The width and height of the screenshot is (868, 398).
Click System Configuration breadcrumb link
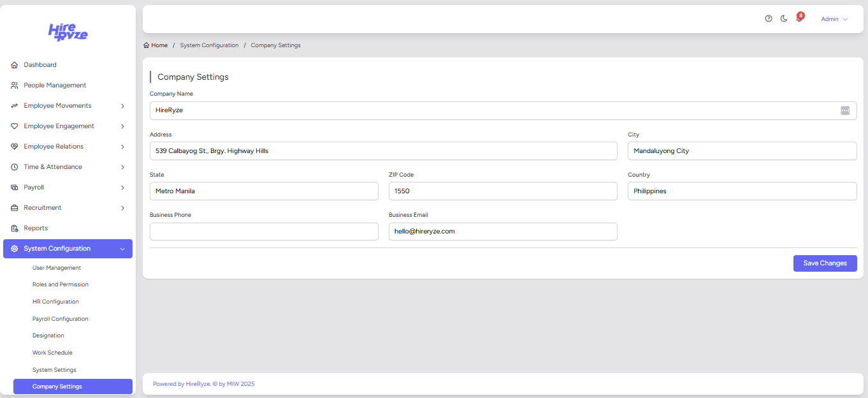click(x=209, y=45)
